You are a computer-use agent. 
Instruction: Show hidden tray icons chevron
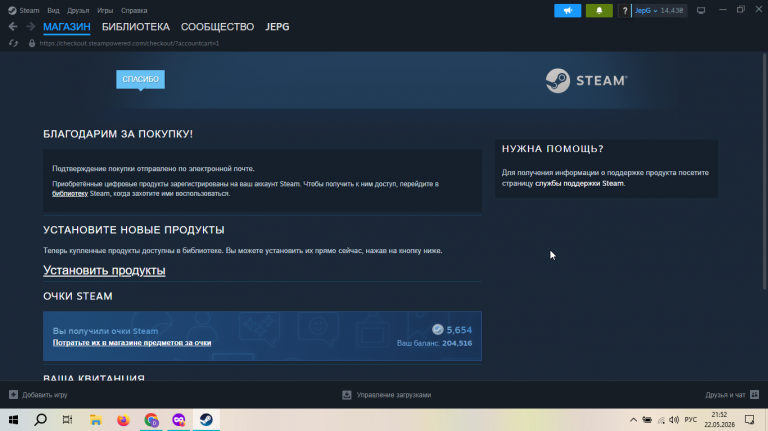[633, 420]
